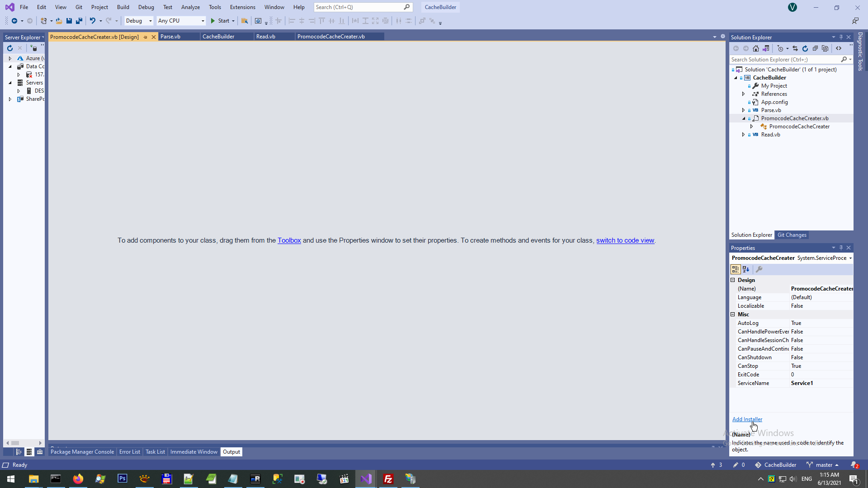This screenshot has width=868, height=488.
Task: Click Solution Explorer Home icon
Action: point(755,48)
